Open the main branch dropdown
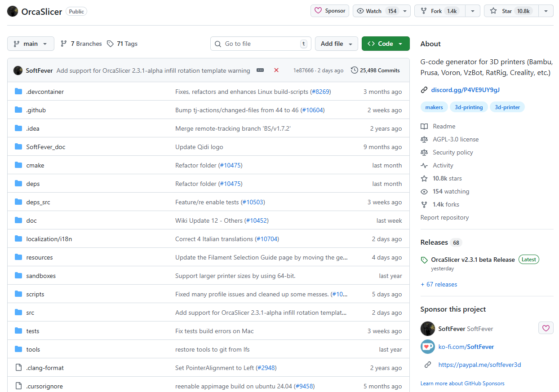The image size is (559, 392). (31, 44)
